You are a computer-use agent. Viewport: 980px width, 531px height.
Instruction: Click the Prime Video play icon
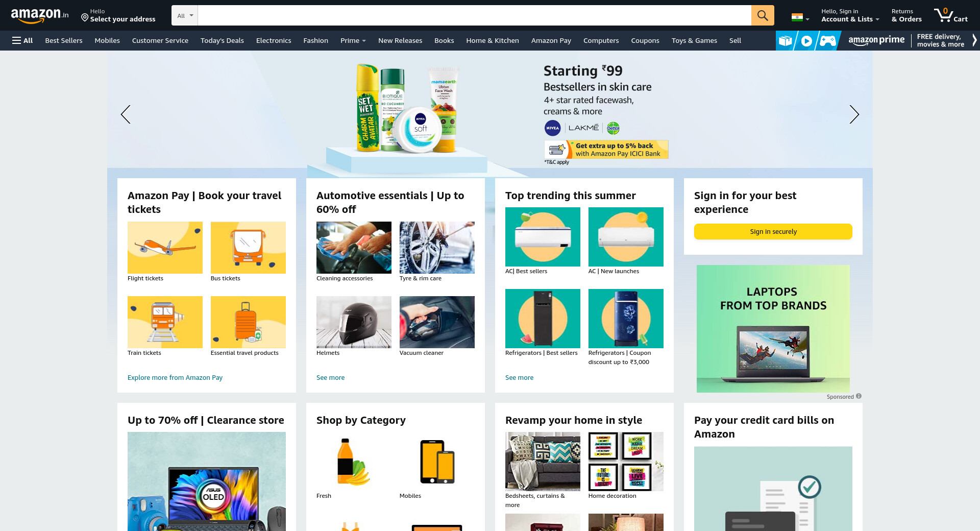806,40
